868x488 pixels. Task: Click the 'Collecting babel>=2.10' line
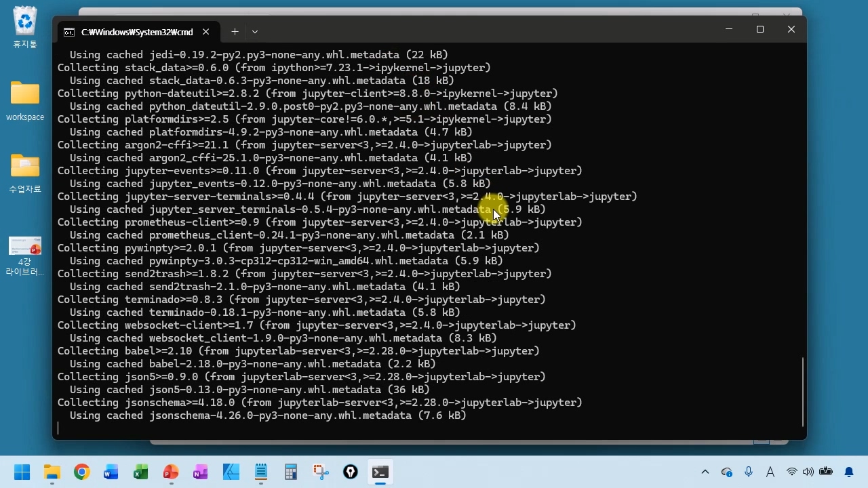[298, 351]
